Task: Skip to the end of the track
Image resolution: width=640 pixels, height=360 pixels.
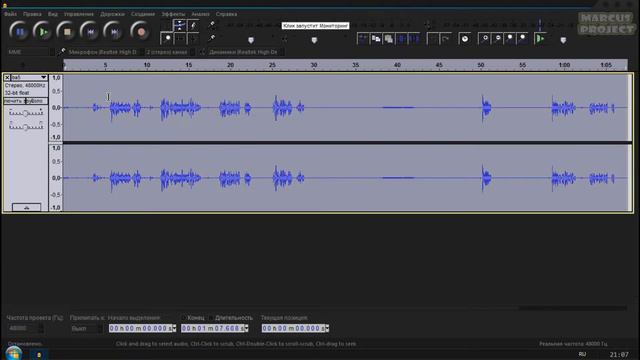Action: tap(114, 31)
